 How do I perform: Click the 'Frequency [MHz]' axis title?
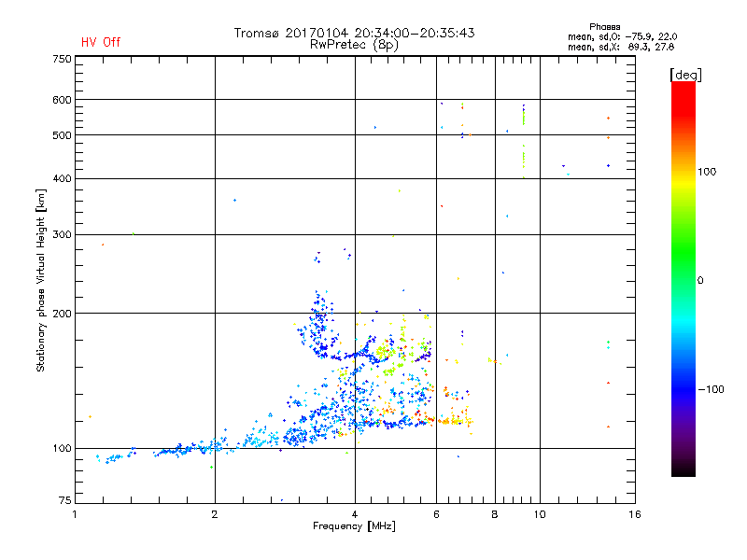(x=354, y=526)
